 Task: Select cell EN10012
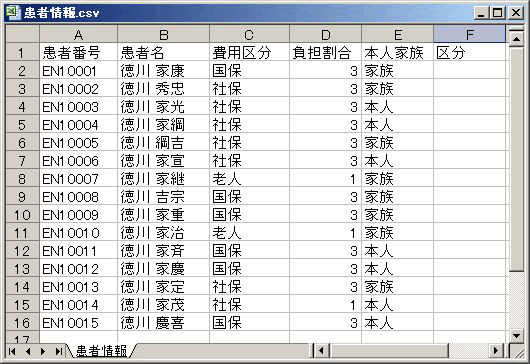[78, 269]
